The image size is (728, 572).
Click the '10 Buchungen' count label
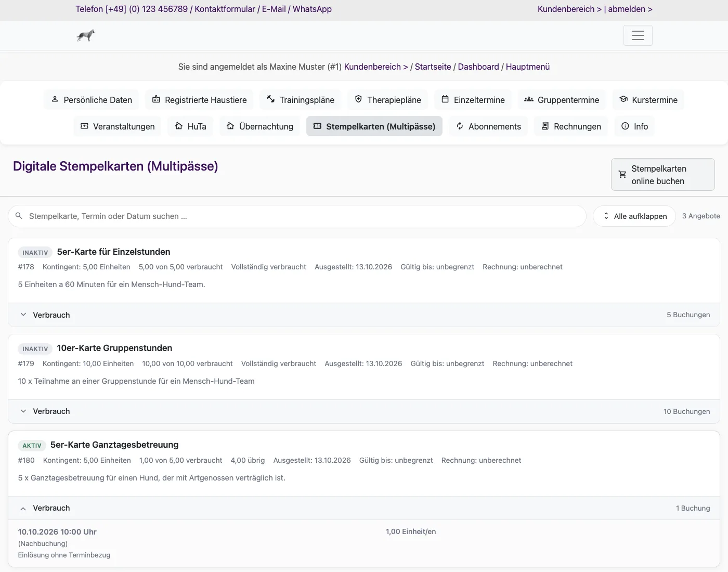click(x=686, y=411)
